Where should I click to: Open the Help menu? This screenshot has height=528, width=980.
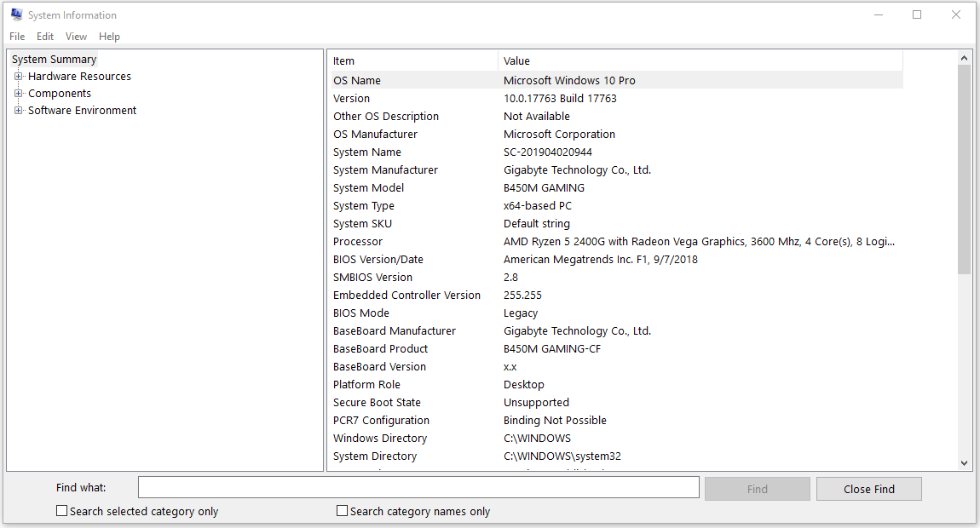coord(109,36)
